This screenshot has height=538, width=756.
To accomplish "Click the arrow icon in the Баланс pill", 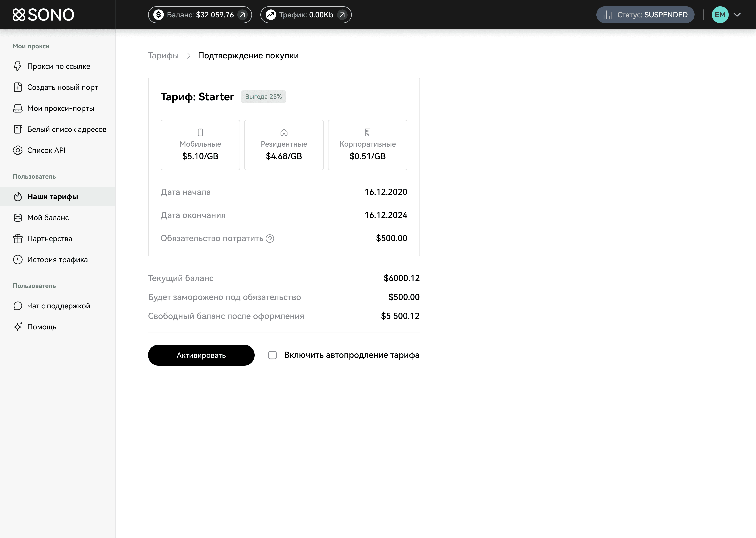I will tap(242, 15).
